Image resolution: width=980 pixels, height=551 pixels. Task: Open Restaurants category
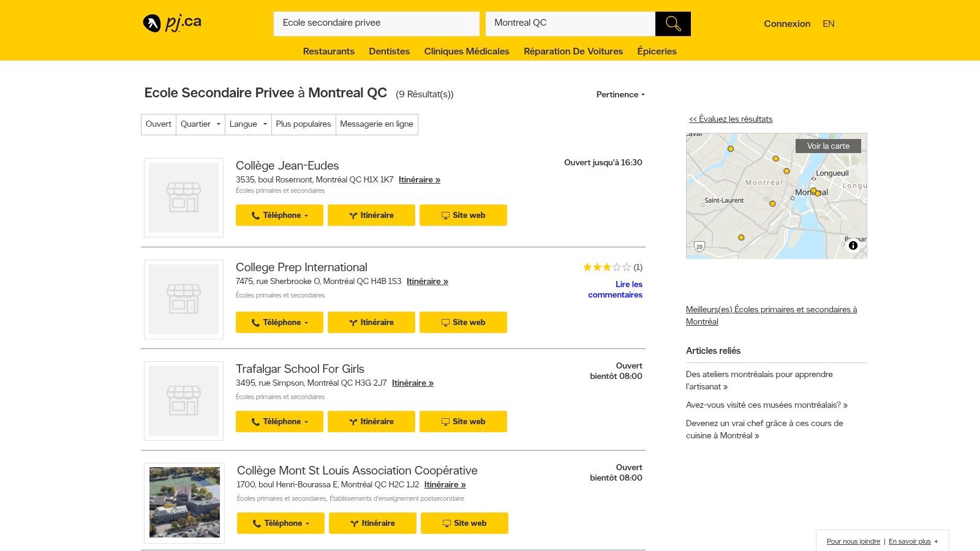[328, 51]
